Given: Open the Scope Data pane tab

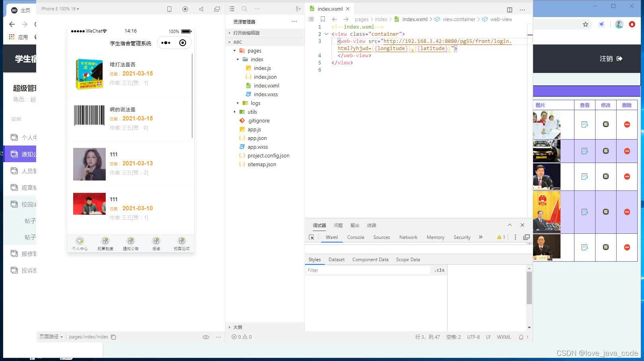Looking at the screenshot, I should (x=408, y=260).
